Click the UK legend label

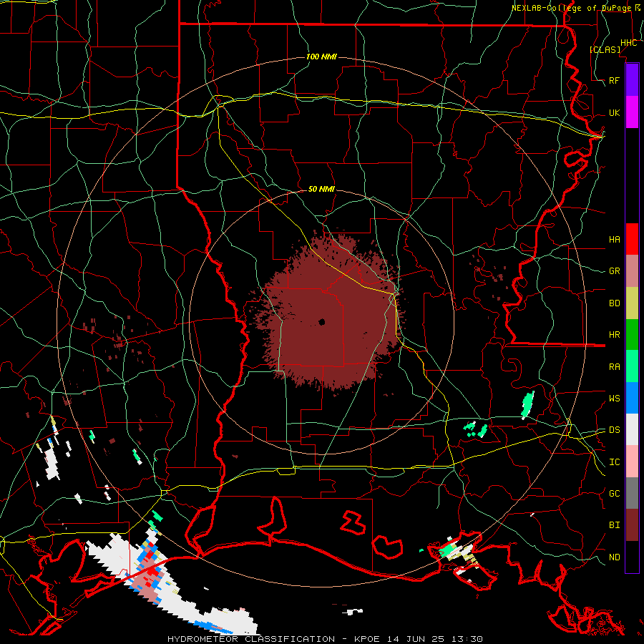tap(614, 112)
